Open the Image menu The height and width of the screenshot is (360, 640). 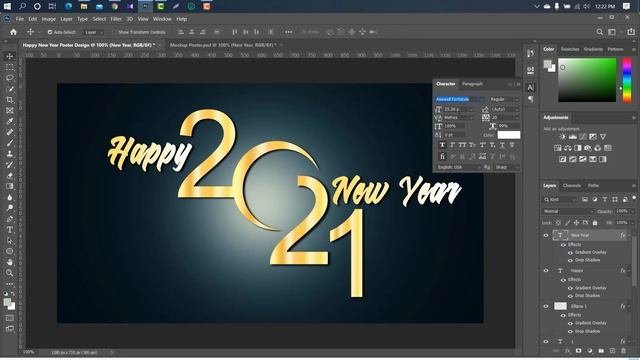tap(49, 19)
